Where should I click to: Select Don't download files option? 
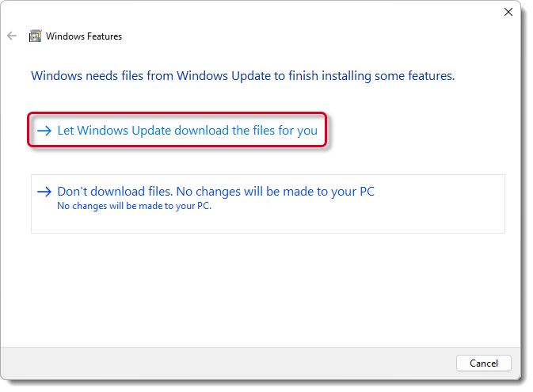click(x=215, y=192)
